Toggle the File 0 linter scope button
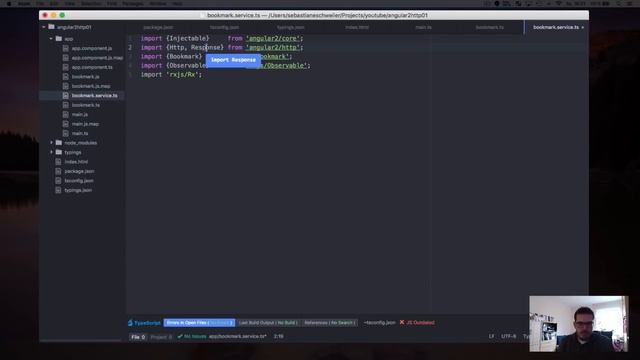 point(138,337)
